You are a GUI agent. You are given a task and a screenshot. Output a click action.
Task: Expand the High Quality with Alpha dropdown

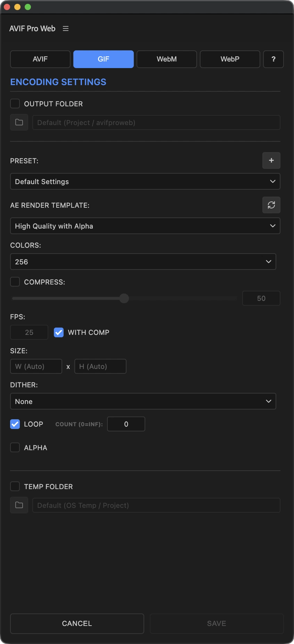click(145, 226)
